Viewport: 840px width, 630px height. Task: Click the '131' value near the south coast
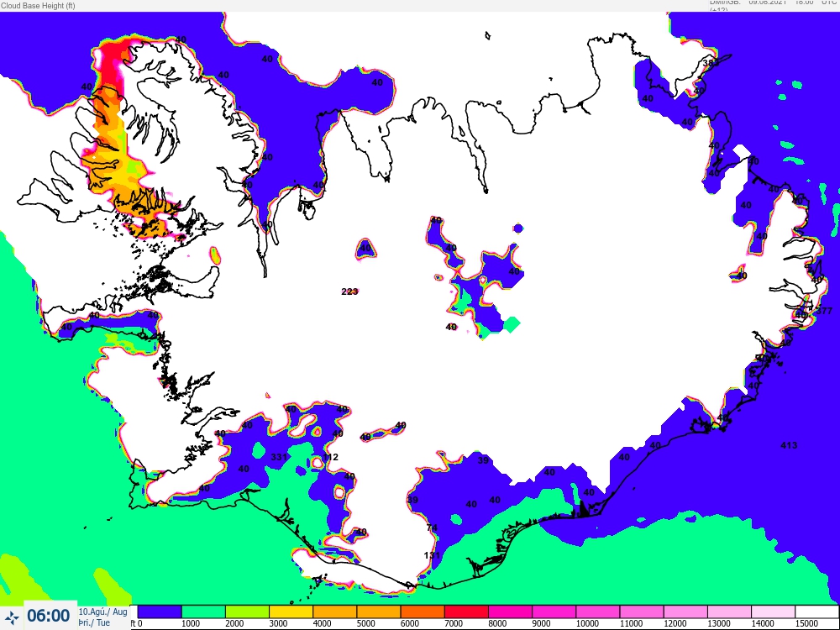432,555
